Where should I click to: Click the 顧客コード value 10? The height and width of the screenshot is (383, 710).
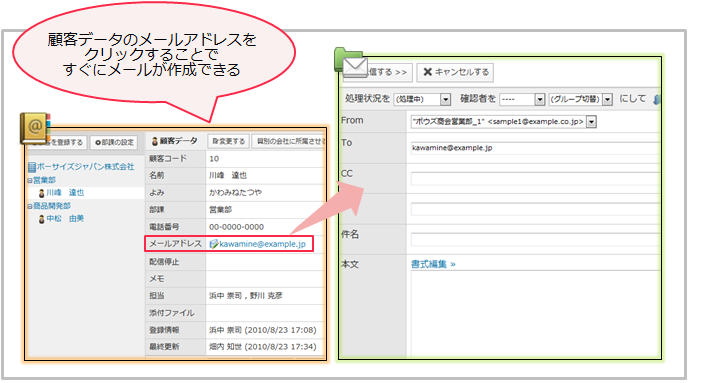pyautogui.click(x=214, y=159)
